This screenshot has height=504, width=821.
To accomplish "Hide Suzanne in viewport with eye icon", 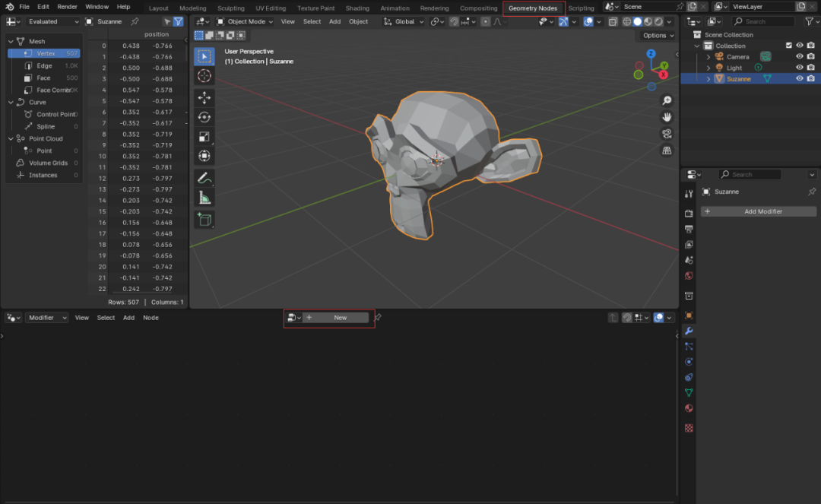I will [800, 78].
